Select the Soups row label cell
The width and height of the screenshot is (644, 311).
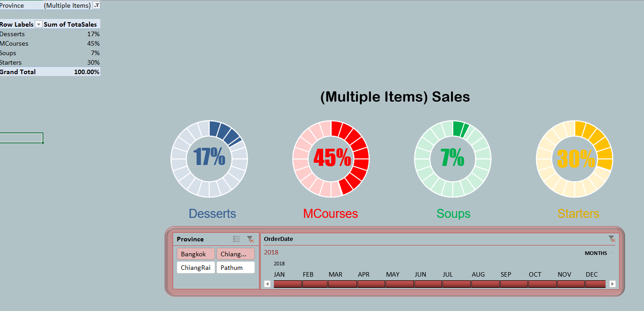pos(21,53)
